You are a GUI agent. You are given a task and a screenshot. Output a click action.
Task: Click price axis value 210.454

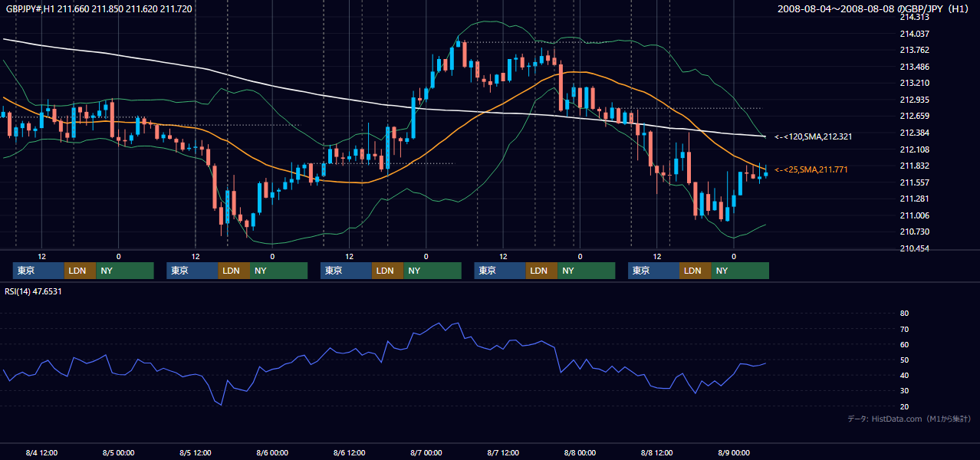coord(914,249)
